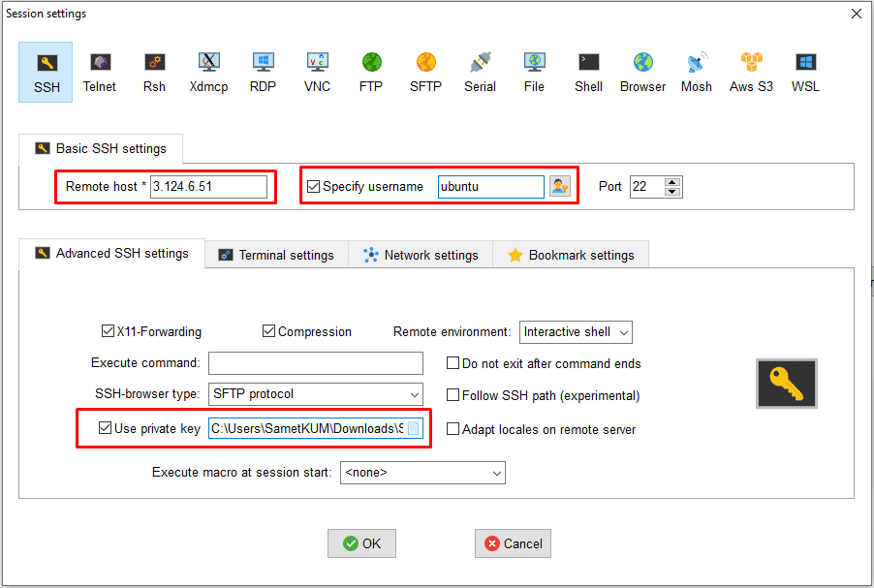Increase the Port number with up arrow
874x588 pixels.
pos(672,182)
